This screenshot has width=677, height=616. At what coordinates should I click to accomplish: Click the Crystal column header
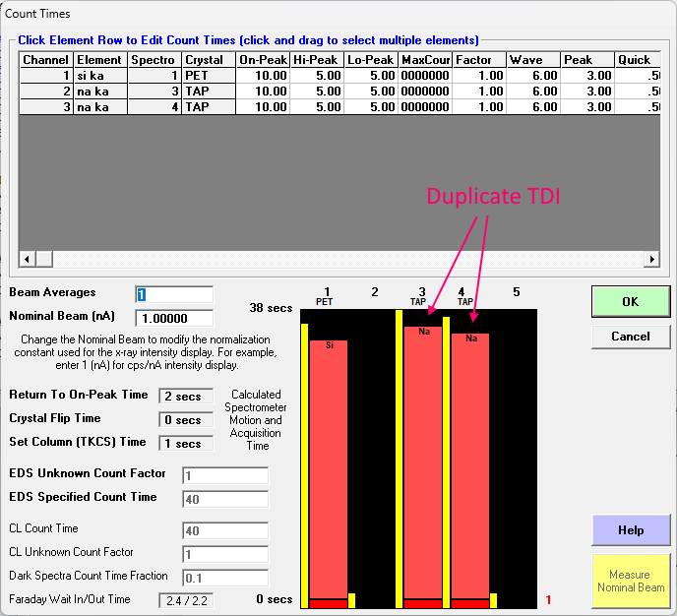(208, 60)
